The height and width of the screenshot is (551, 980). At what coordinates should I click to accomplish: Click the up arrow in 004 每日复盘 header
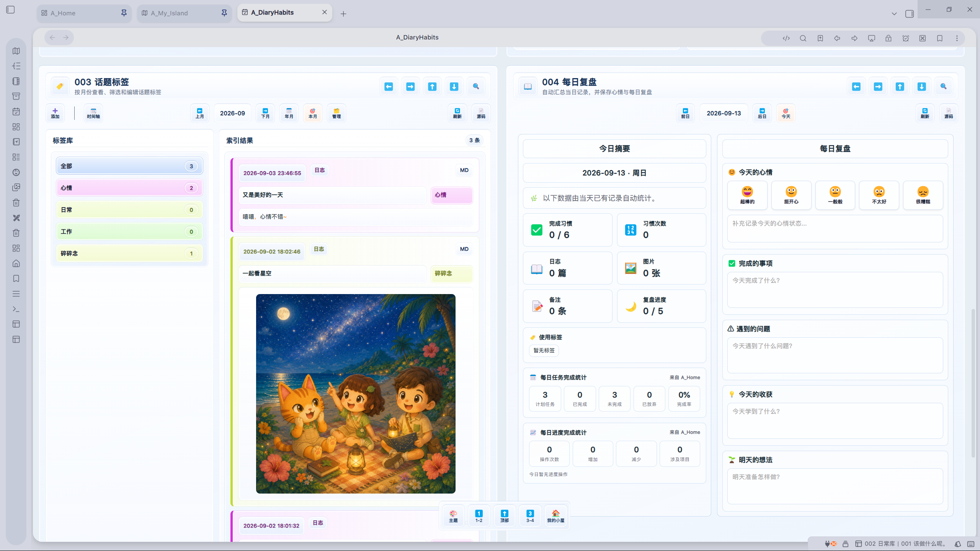(900, 87)
